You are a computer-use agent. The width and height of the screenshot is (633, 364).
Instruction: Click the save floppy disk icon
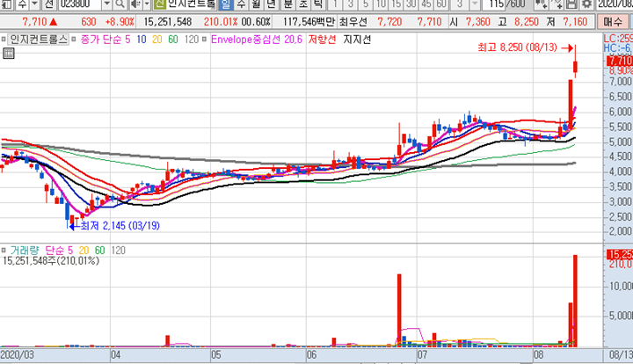click(x=571, y=4)
